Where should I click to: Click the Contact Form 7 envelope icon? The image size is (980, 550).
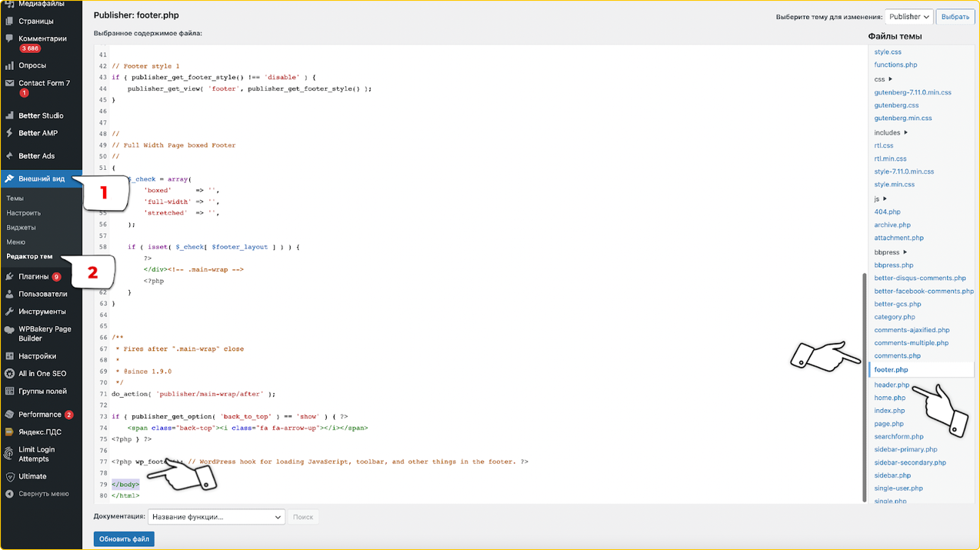click(x=9, y=83)
